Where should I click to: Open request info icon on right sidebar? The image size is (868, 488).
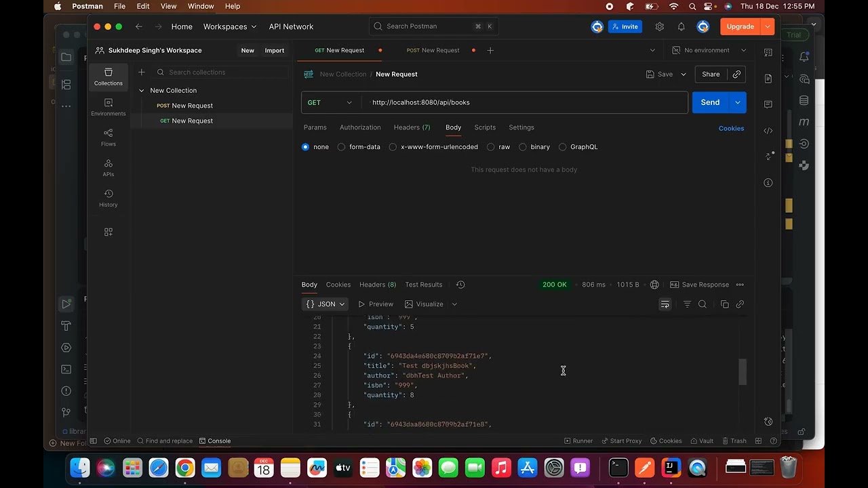pyautogui.click(x=768, y=183)
